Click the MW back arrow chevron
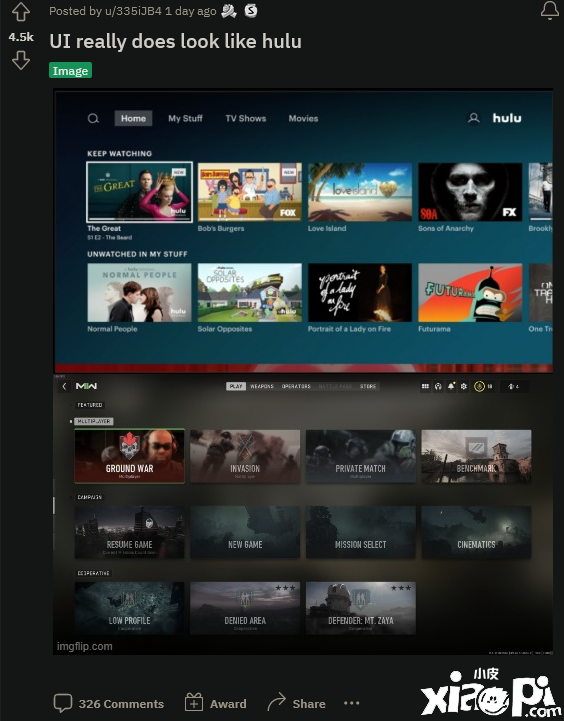 [x=64, y=386]
